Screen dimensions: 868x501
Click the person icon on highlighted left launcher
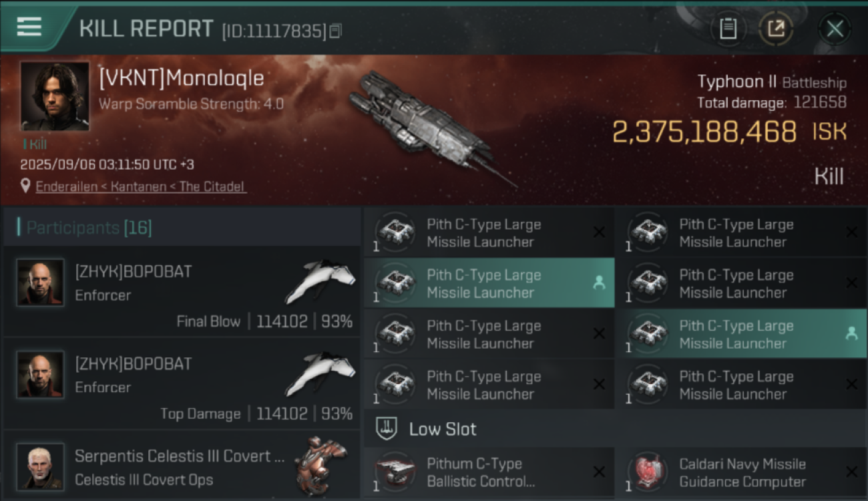(599, 283)
